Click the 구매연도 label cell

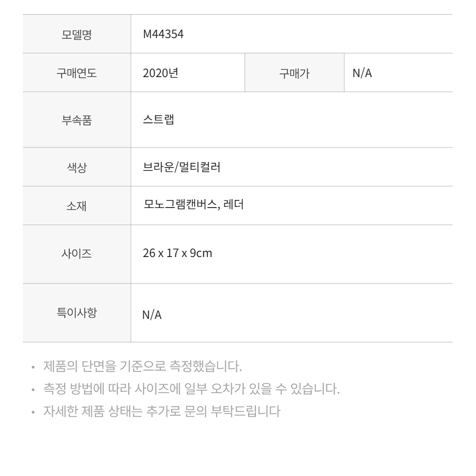point(77,73)
